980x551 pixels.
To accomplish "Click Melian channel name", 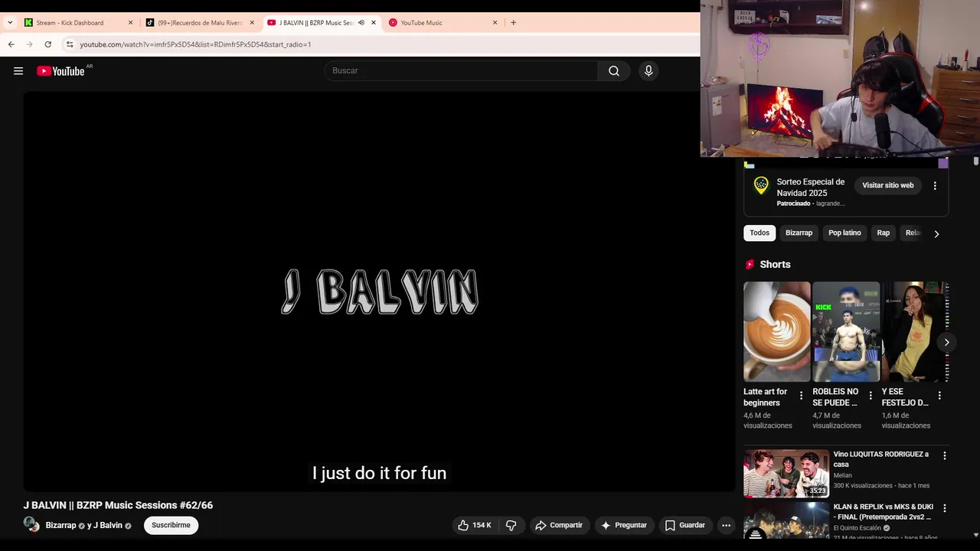I will [842, 475].
